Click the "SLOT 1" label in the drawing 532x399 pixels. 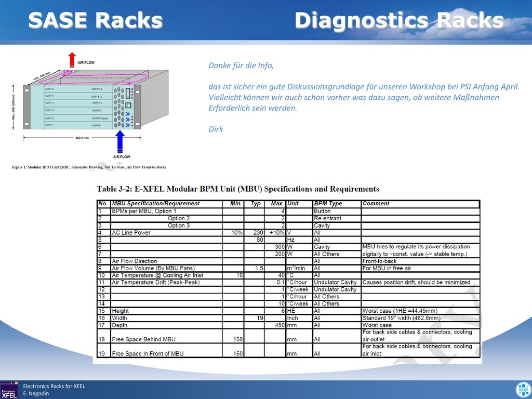tap(49, 125)
